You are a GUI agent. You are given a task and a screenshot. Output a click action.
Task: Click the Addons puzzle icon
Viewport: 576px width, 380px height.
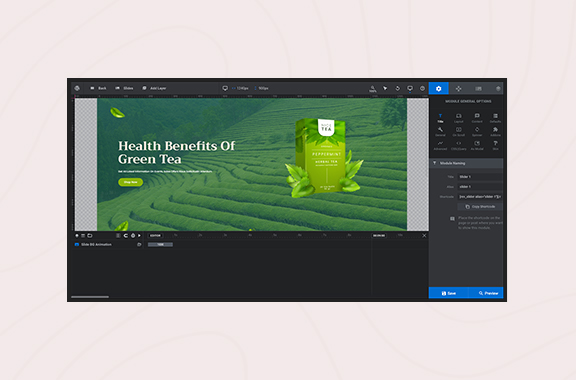[495, 132]
